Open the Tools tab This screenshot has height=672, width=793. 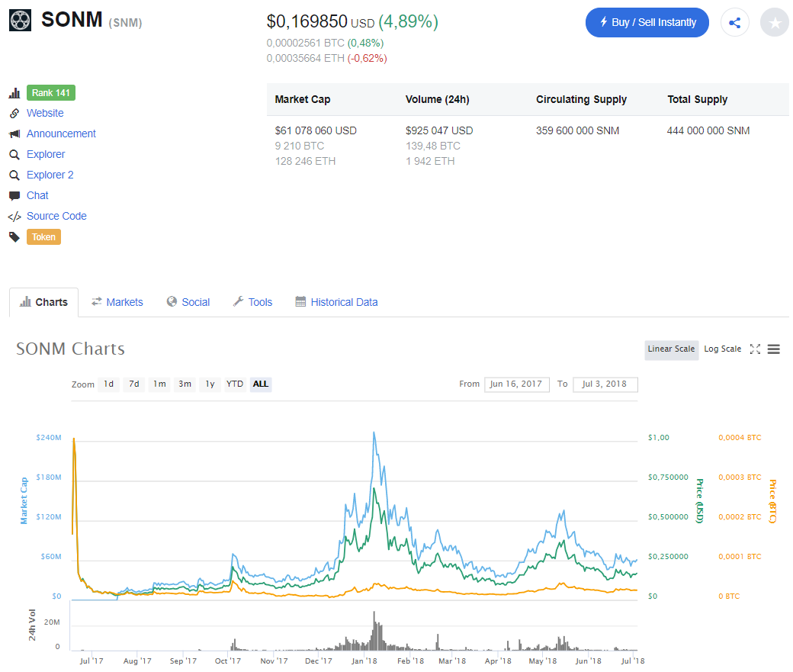pos(253,303)
